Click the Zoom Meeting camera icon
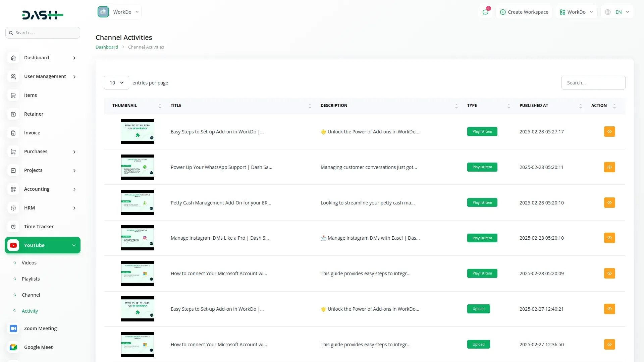 click(x=13, y=328)
